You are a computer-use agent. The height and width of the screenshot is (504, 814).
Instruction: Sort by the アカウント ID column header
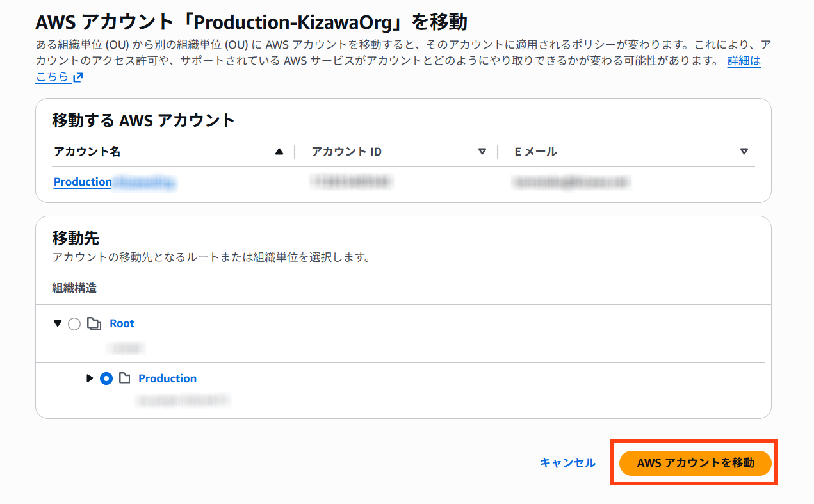(x=346, y=152)
